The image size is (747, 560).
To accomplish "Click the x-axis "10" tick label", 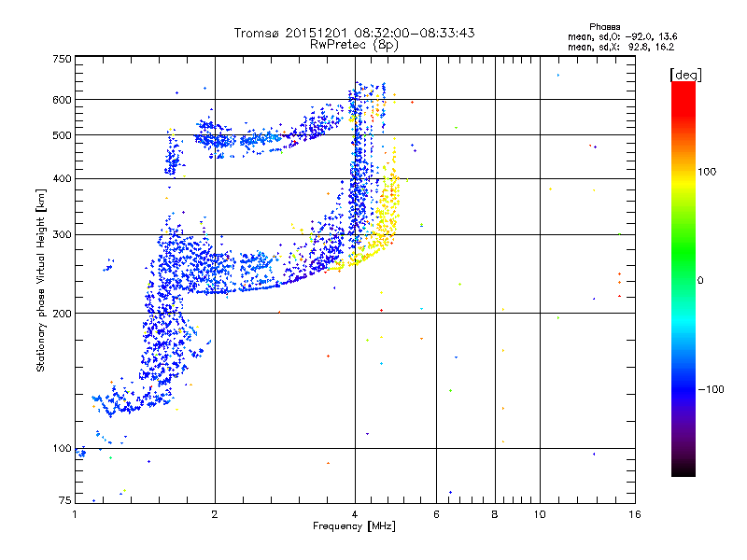I will coord(540,514).
